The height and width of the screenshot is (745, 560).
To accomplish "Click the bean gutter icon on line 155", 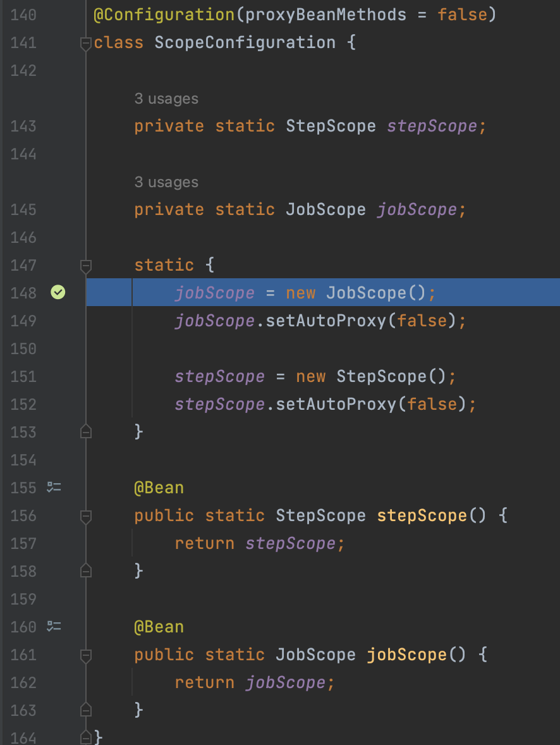I will [54, 487].
